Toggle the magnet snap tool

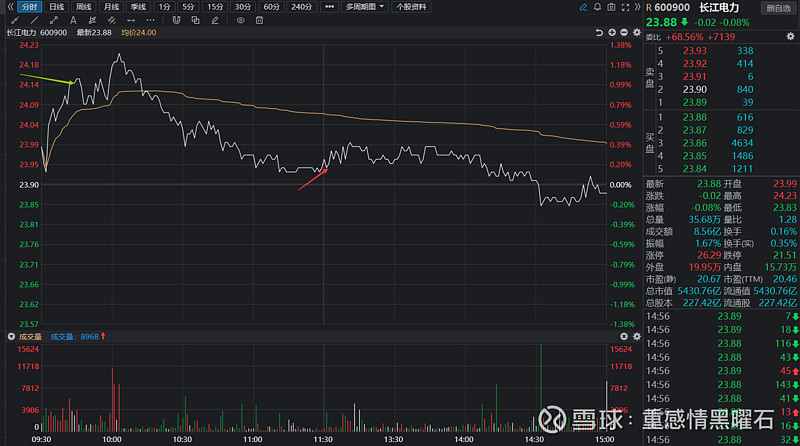tap(176, 20)
